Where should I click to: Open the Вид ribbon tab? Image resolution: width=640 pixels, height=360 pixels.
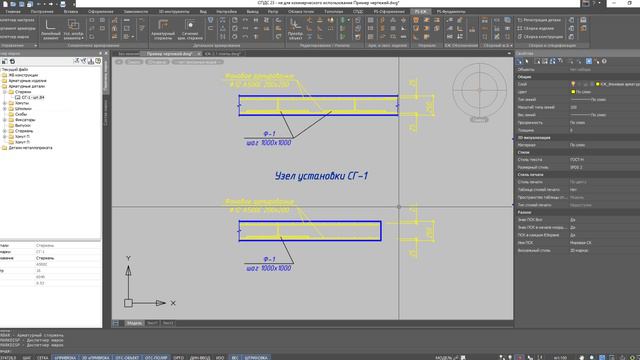(x=203, y=11)
